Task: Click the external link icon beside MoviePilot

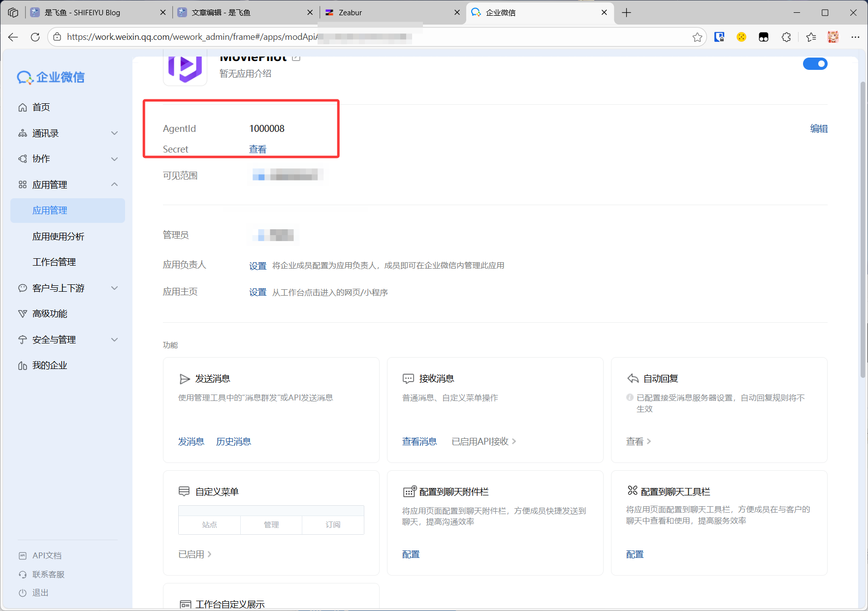Action: click(x=296, y=58)
